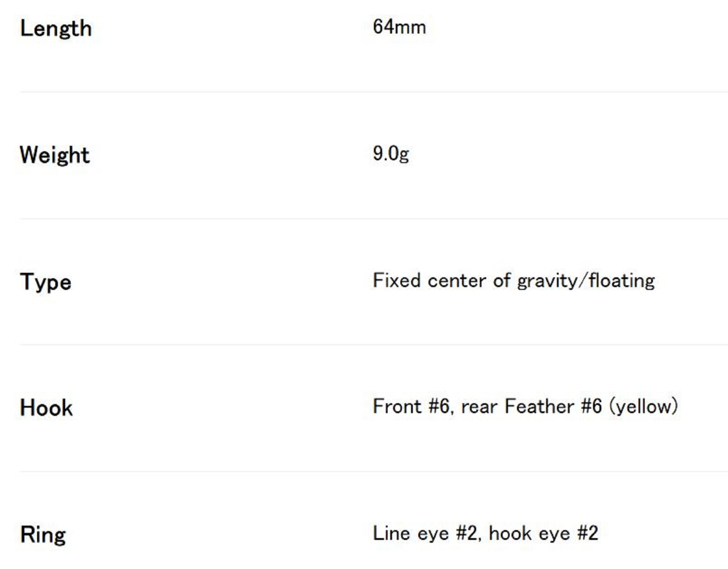
Task: Click the word 'Fixed' in Type value
Action: coord(396,280)
